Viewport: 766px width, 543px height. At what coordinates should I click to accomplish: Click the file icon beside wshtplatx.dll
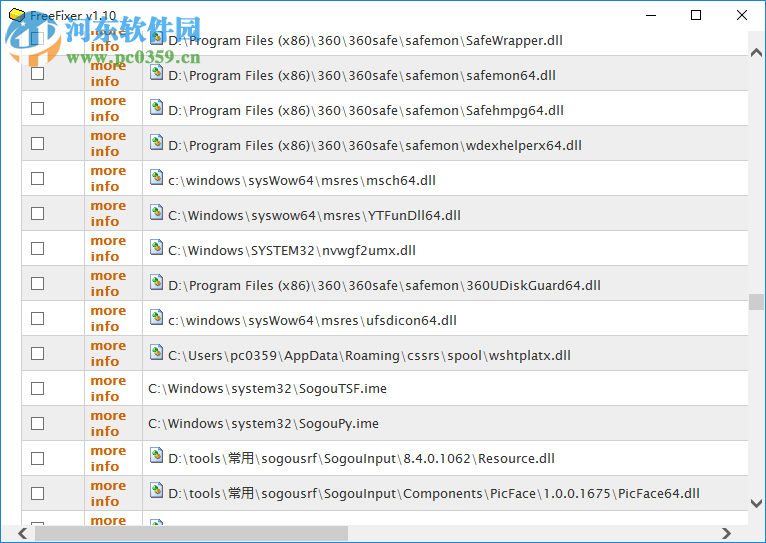tap(156, 352)
